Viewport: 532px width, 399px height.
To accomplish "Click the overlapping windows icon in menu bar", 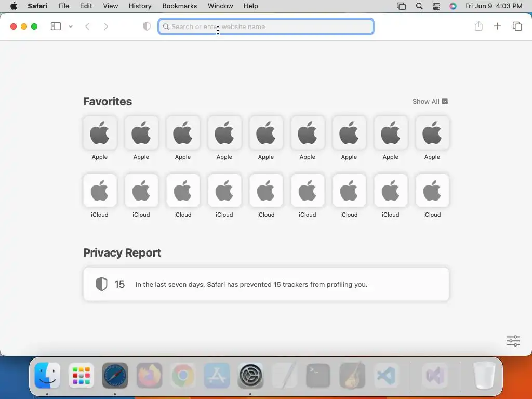I will click(402, 6).
